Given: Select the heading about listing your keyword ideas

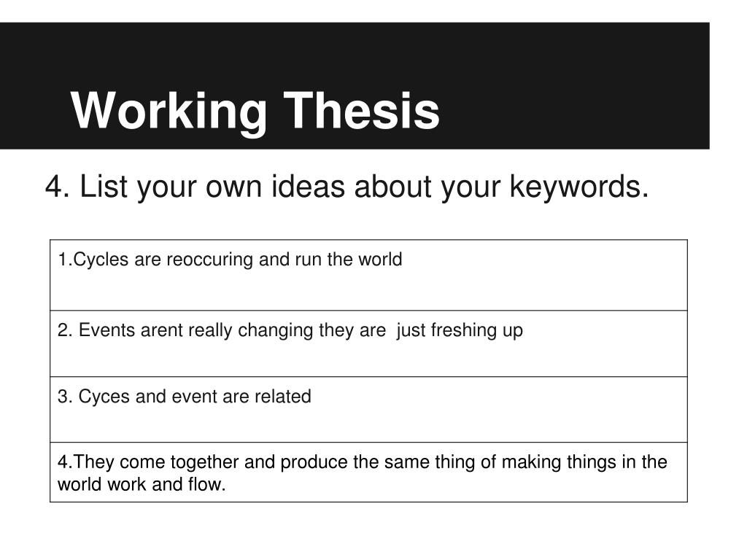Looking at the screenshot, I should click(x=347, y=187).
